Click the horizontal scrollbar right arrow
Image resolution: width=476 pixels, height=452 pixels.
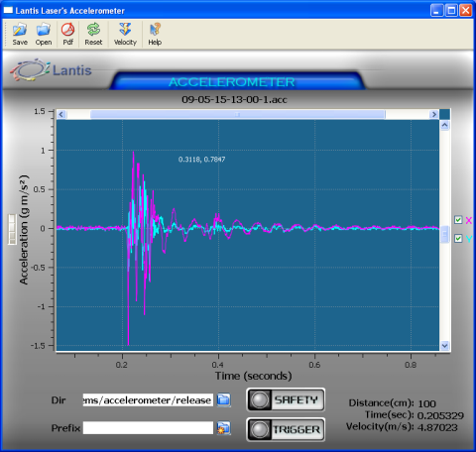pos(433,114)
